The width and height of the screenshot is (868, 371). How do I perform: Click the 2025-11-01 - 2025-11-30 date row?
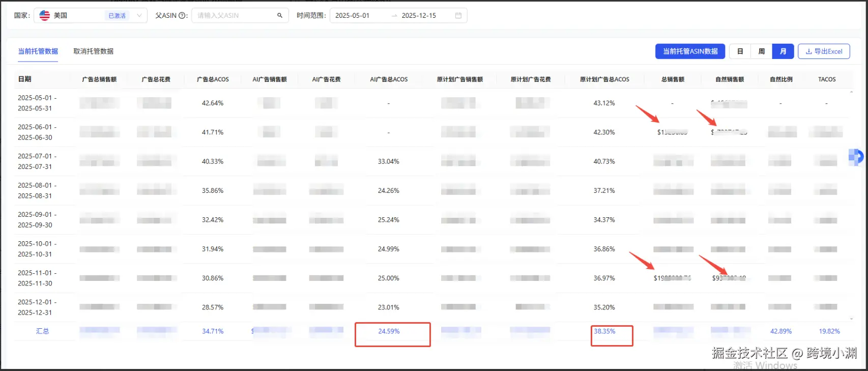pyautogui.click(x=37, y=278)
